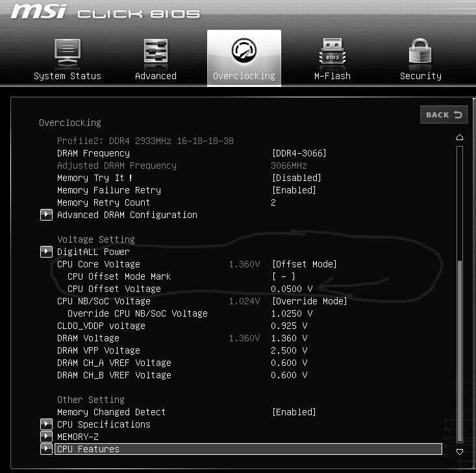The image size is (476, 473).
Task: Edit the CPU Offset Voltage 0.0500 V field
Action: pyautogui.click(x=292, y=289)
